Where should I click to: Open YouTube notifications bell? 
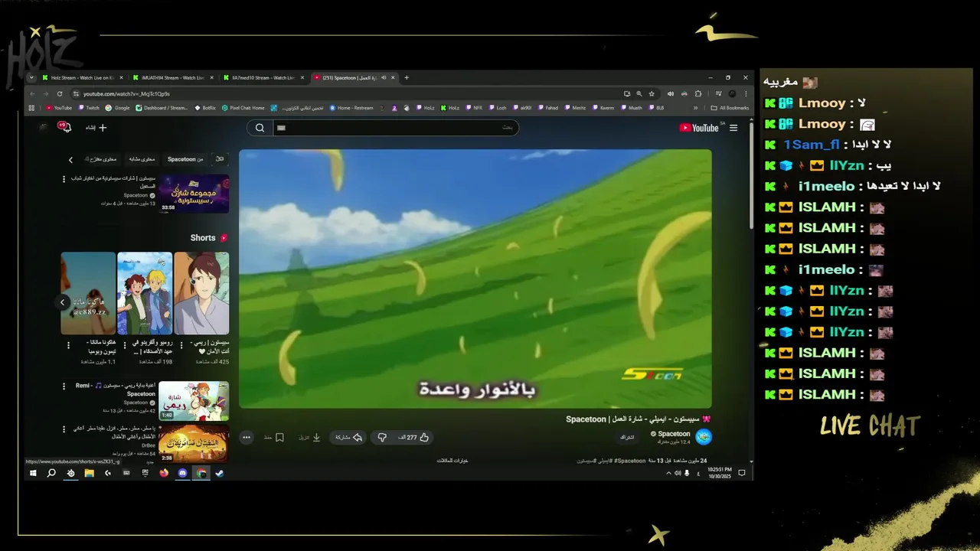(65, 127)
